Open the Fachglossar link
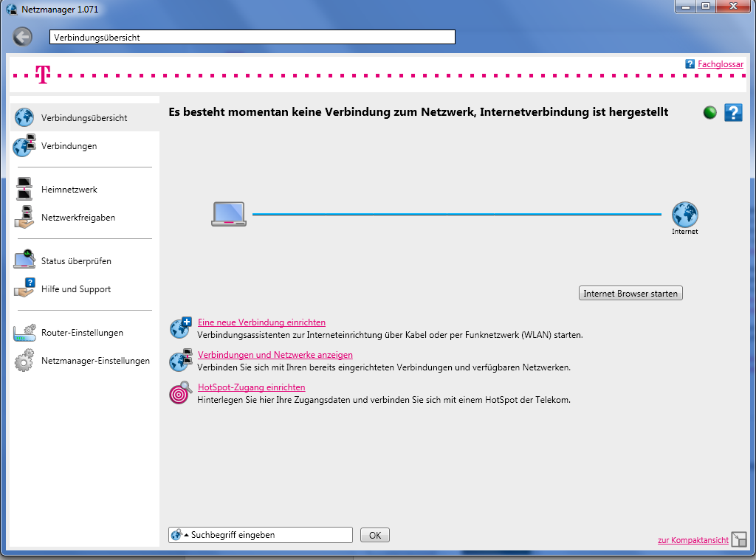Screen dimensions: 756x560 [x=721, y=64]
